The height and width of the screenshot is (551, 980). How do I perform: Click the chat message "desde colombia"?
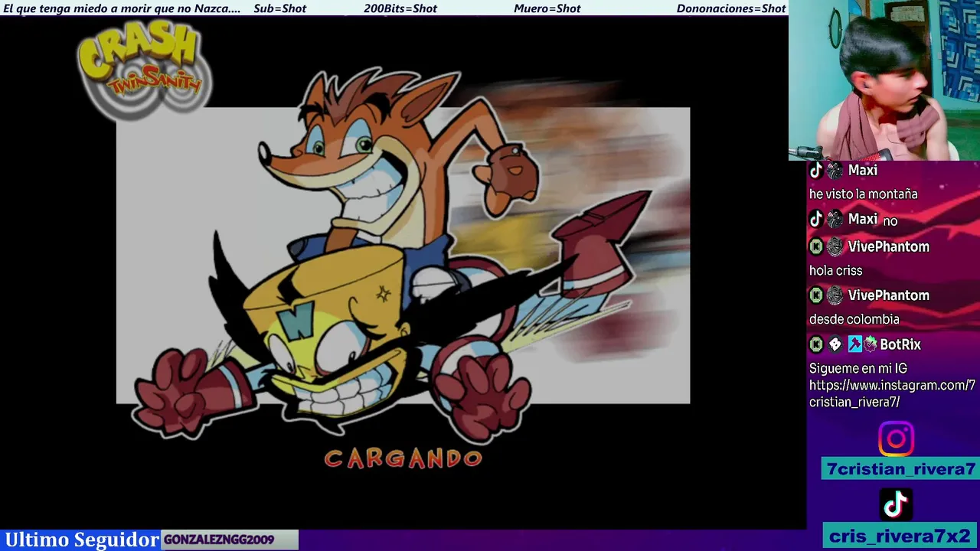pyautogui.click(x=854, y=319)
